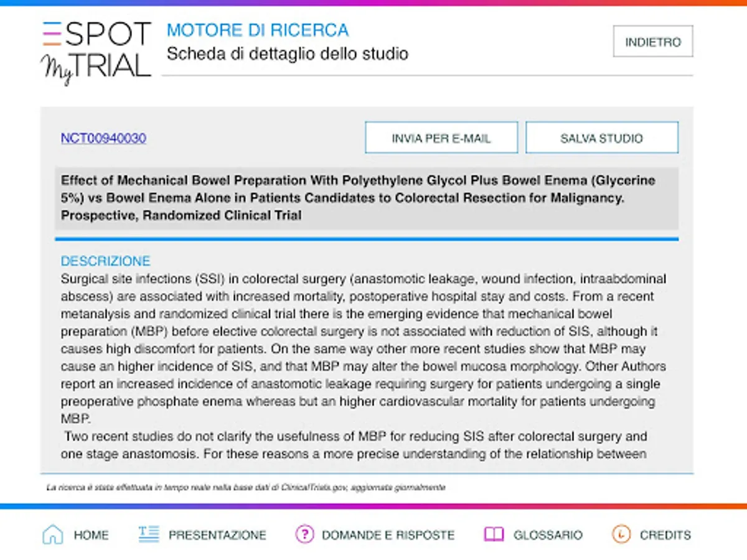Click the ClinicalTrials.gov footnote text
Screen dimensions: 747x560
pos(246,487)
